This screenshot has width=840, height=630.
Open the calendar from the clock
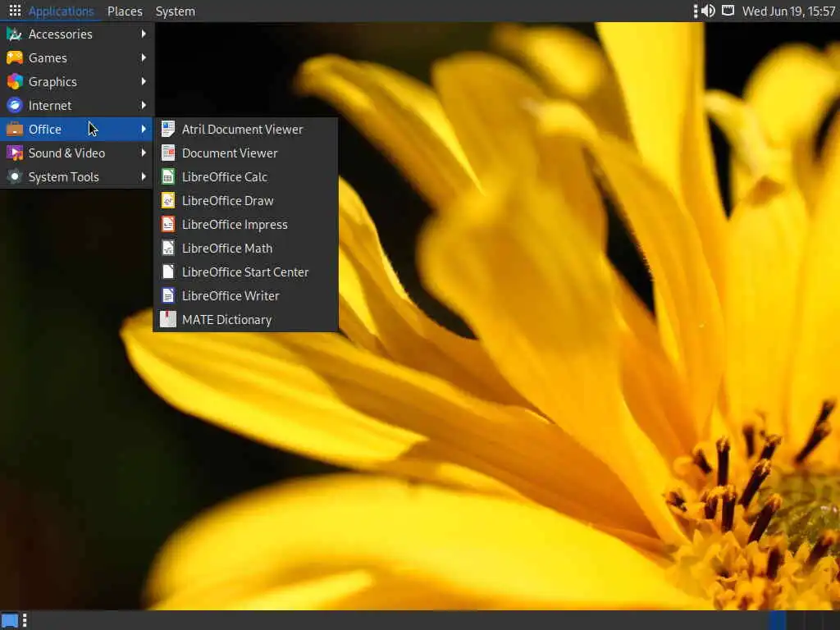pyautogui.click(x=788, y=11)
